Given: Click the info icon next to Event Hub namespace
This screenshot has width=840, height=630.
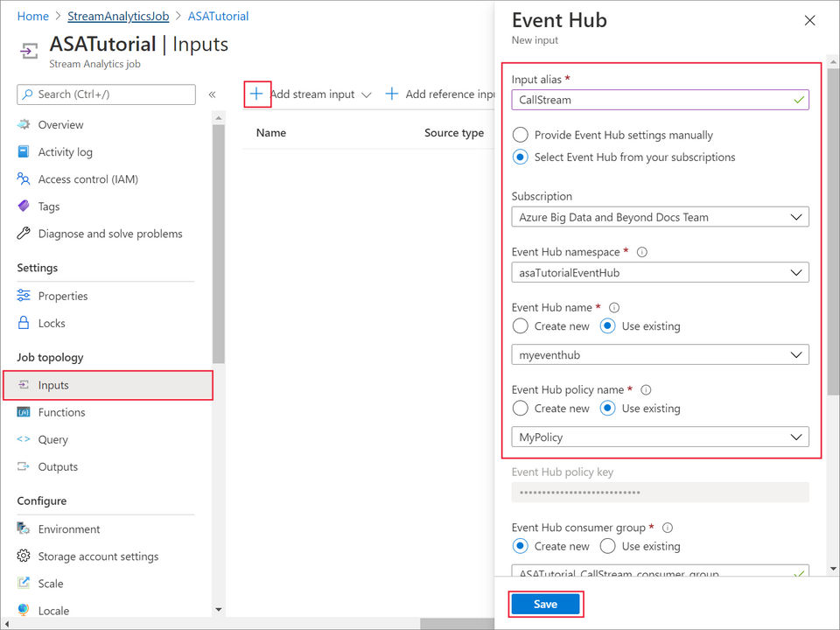Looking at the screenshot, I should [641, 252].
